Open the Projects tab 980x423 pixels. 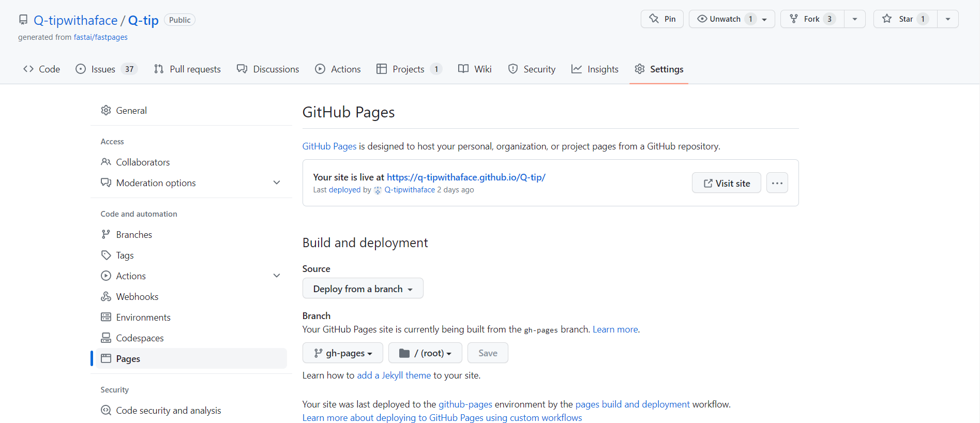point(409,69)
